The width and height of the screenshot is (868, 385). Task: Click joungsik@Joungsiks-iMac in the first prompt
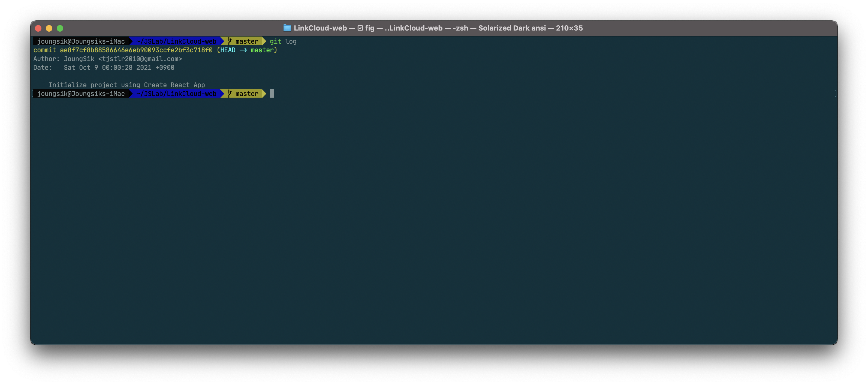81,41
